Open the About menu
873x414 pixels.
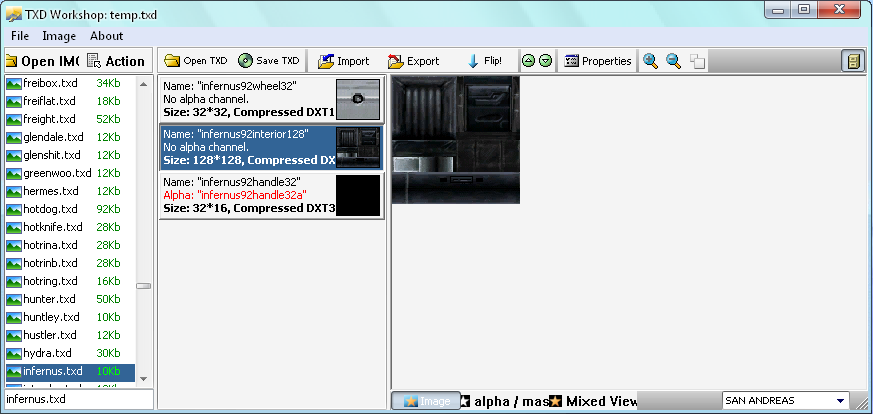(106, 36)
